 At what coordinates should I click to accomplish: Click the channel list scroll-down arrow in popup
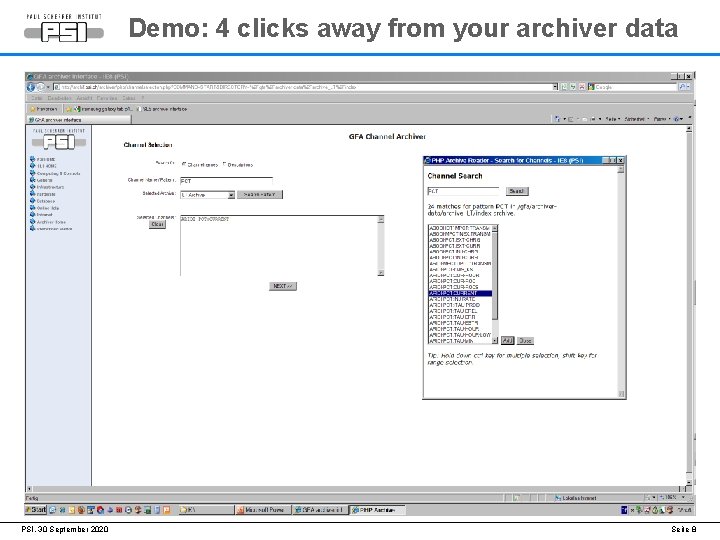(495, 341)
